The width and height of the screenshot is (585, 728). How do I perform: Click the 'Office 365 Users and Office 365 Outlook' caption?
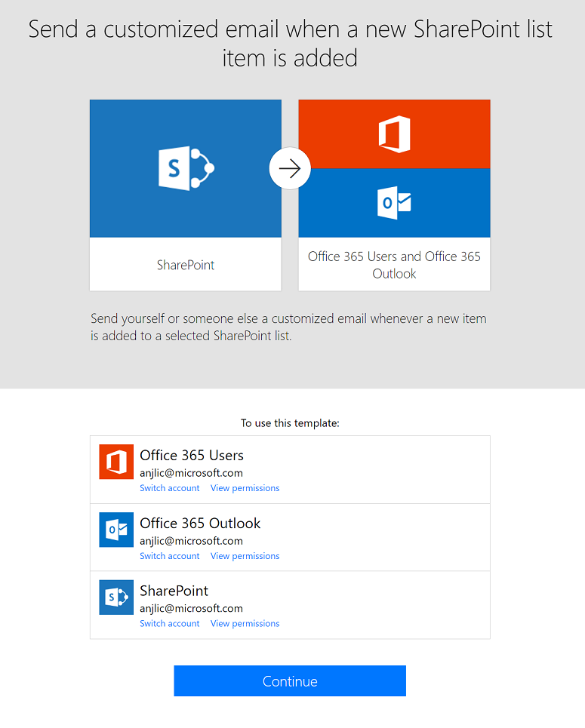pyautogui.click(x=394, y=265)
